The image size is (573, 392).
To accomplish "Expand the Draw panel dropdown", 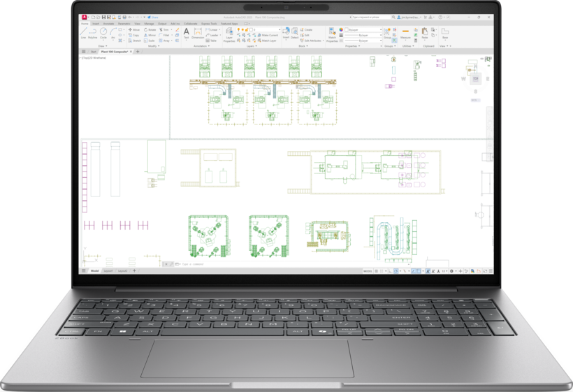I will pos(101,46).
